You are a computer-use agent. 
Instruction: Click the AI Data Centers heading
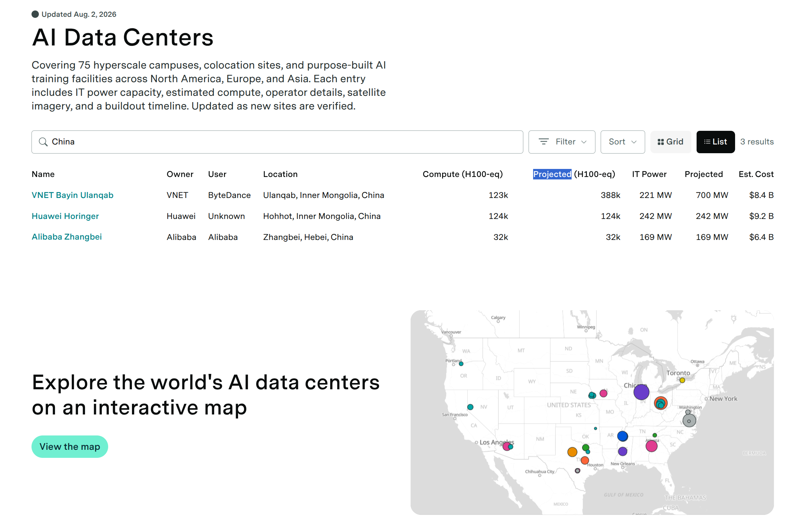coord(123,37)
